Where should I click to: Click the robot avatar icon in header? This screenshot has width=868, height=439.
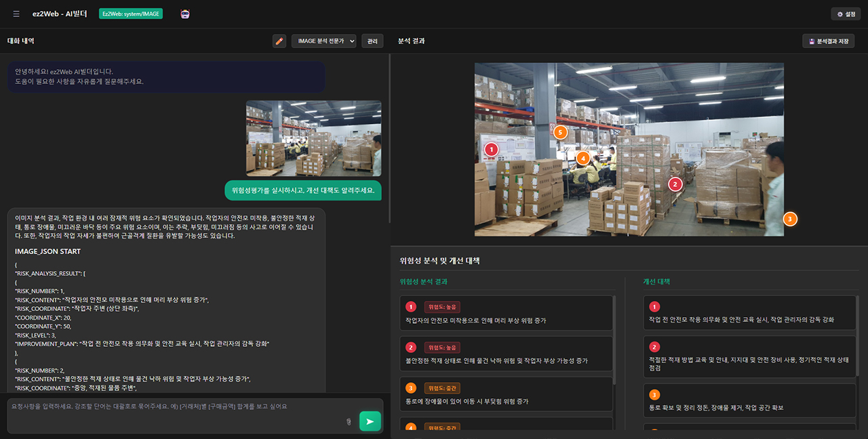click(185, 14)
